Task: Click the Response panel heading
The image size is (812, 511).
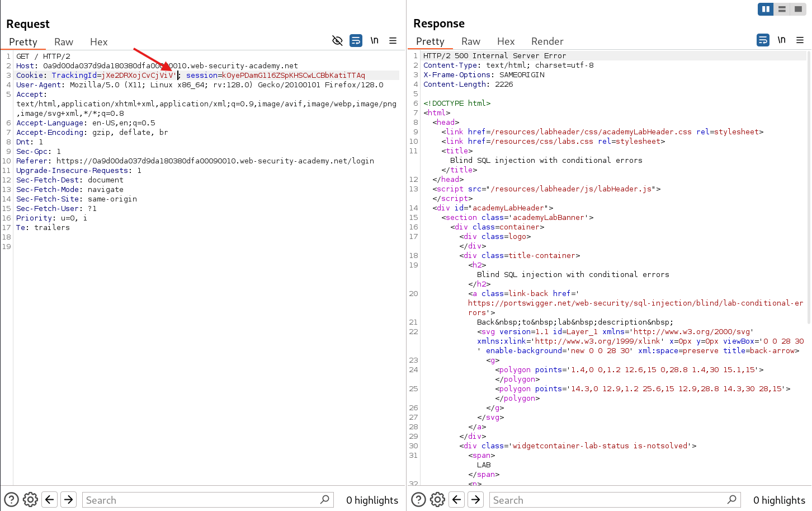Action: click(439, 24)
